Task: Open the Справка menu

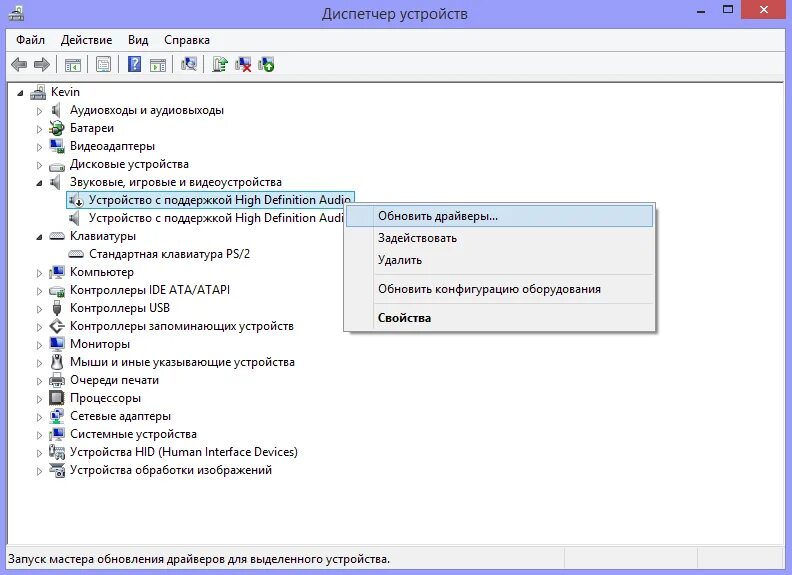Action: 187,40
